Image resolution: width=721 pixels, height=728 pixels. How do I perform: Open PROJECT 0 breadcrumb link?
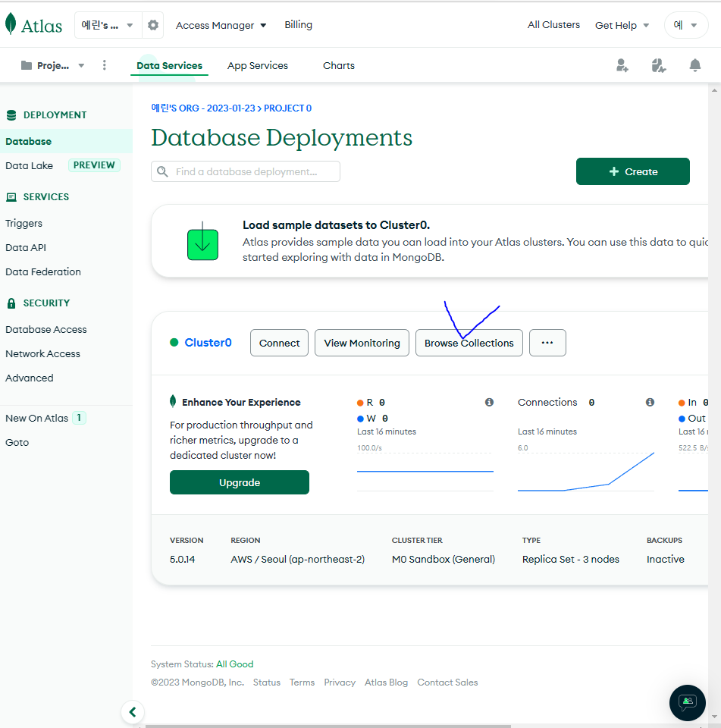point(287,108)
